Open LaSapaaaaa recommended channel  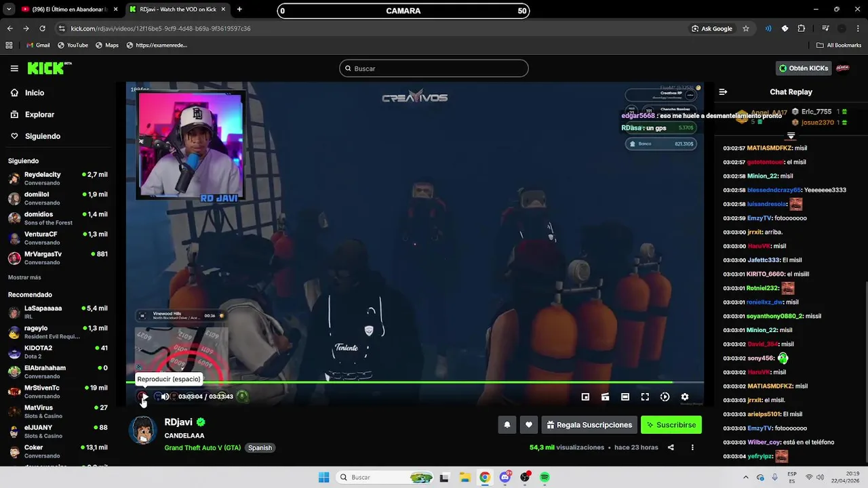58,312
